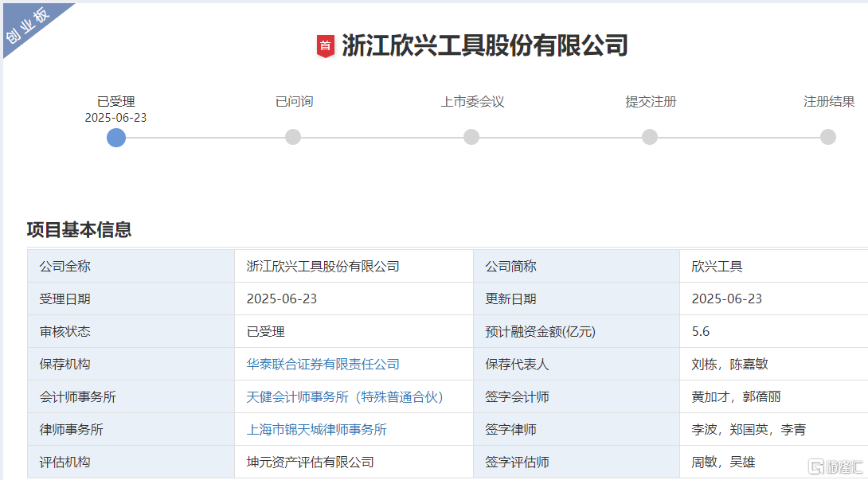Click the 签字会计师 label cell
This screenshot has height=480, width=868.
[577, 397]
